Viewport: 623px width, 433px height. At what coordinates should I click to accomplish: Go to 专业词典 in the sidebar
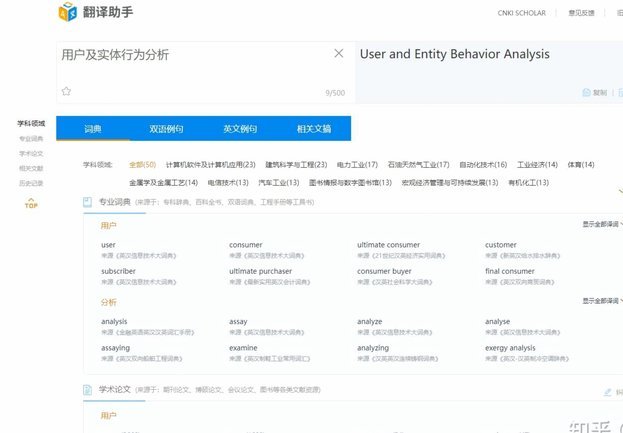coord(31,139)
